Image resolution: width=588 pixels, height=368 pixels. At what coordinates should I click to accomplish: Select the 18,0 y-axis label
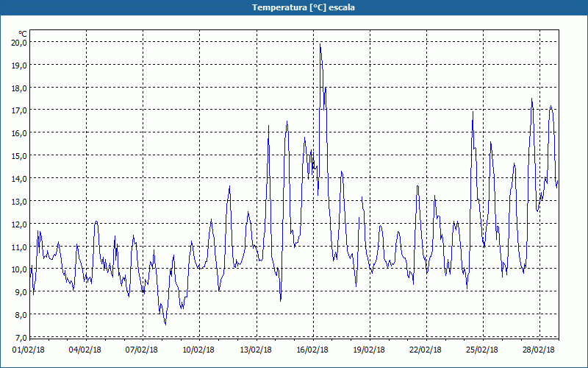tap(19, 88)
